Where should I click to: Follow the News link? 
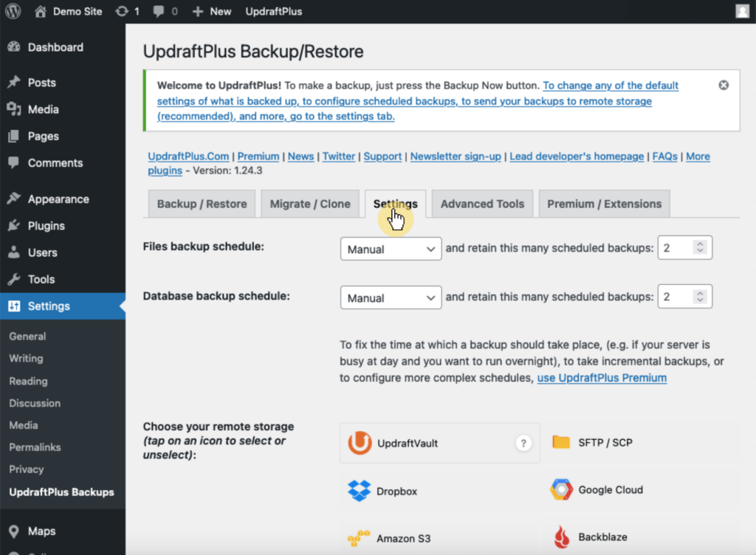pyautogui.click(x=300, y=156)
